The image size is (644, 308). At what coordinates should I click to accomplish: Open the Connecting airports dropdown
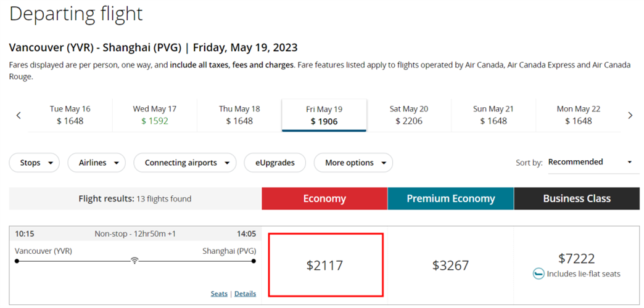185,163
